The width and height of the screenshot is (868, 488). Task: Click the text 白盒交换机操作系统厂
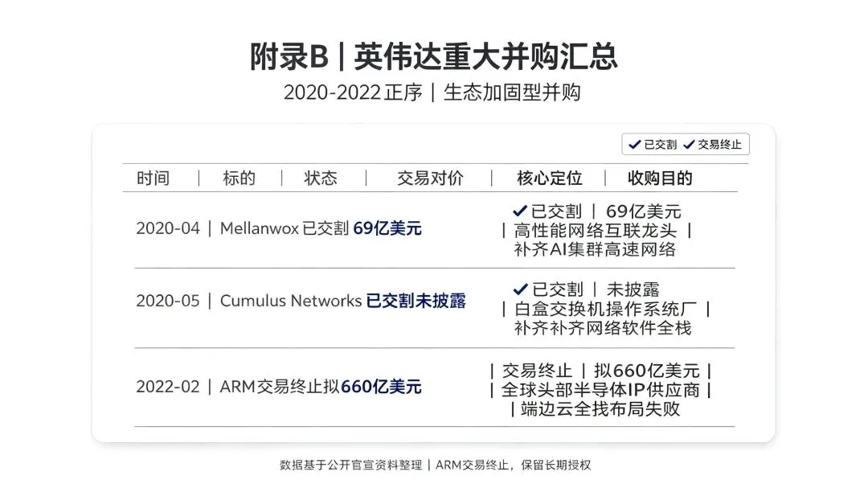pos(606,309)
